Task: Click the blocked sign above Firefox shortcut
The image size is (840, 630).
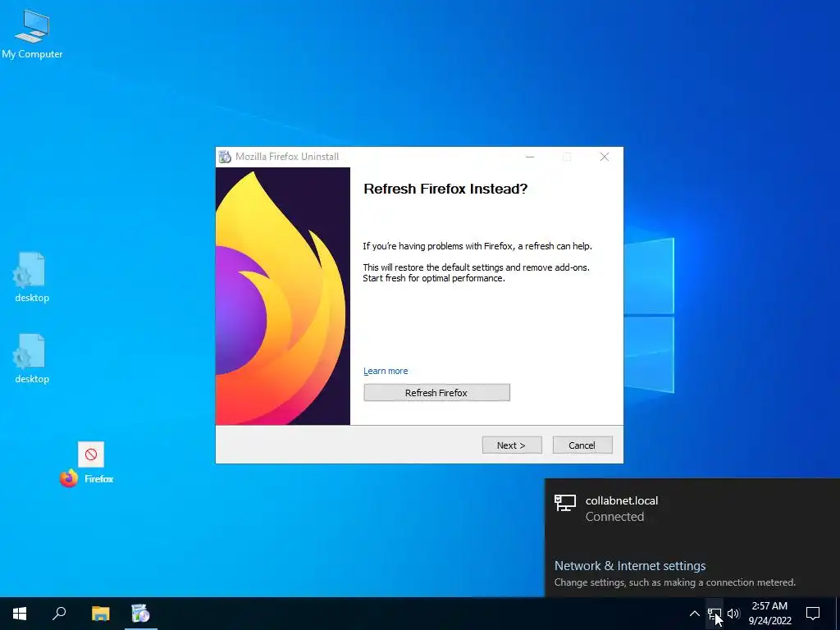Action: pyautogui.click(x=91, y=454)
